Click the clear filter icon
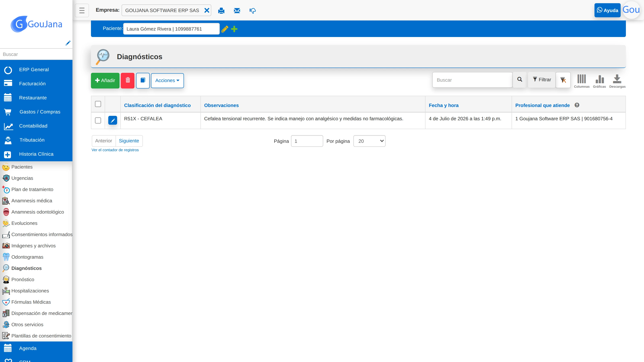Image resolution: width=644 pixels, height=362 pixels. coord(563,80)
